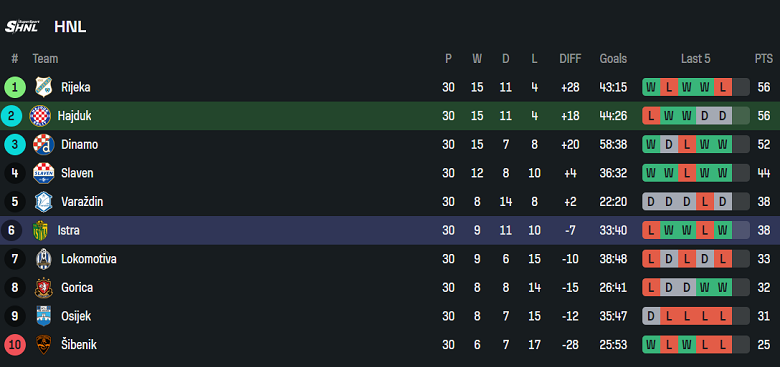This screenshot has height=367, width=780.
Task: Click the SuperSport HNL league logo
Action: click(x=22, y=26)
